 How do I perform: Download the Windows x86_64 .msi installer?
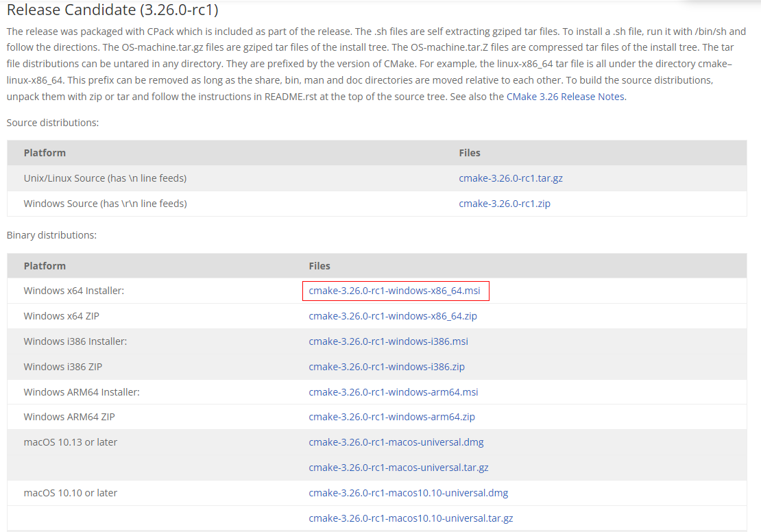tap(394, 291)
